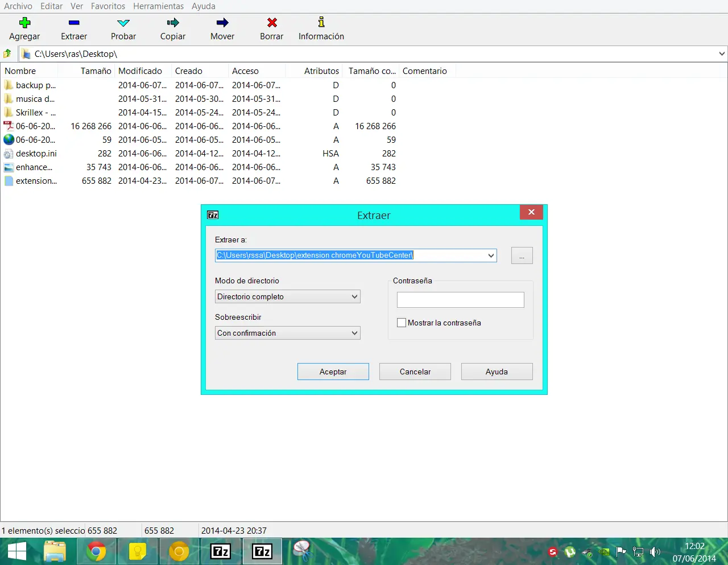The height and width of the screenshot is (565, 728).
Task: Click the Action Center flag tray icon
Action: pyautogui.click(x=621, y=551)
